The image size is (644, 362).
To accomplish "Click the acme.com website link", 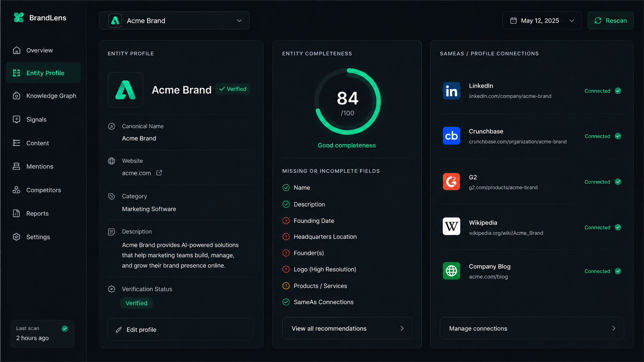I will pos(136,173).
